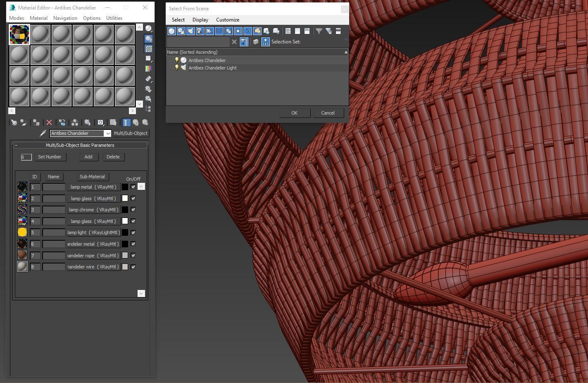Uncheck the chandelier wire sub-material checkbox

point(133,267)
